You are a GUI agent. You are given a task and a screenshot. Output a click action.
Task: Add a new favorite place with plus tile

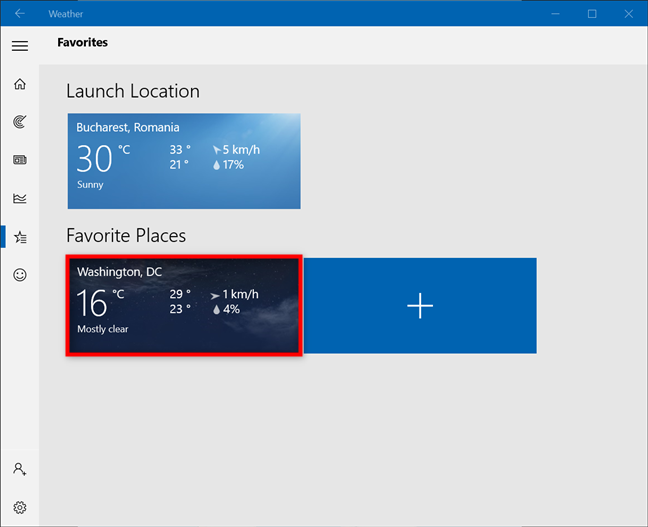pyautogui.click(x=420, y=305)
